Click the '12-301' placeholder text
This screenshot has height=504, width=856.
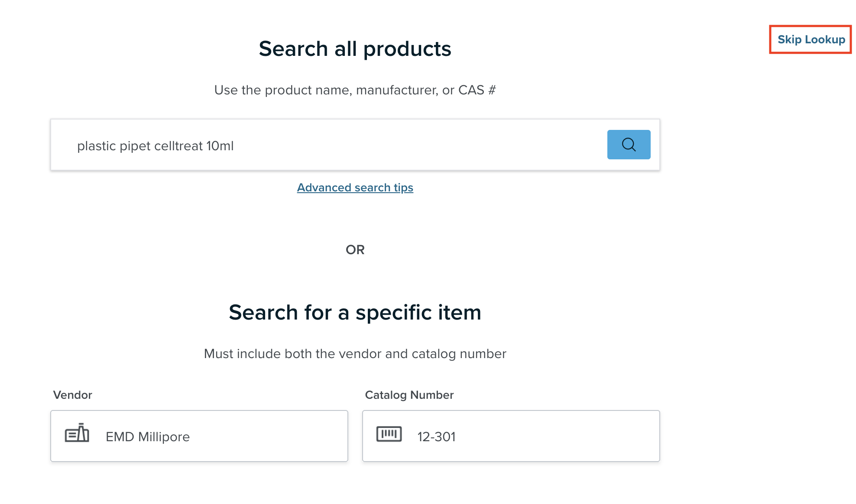(437, 436)
